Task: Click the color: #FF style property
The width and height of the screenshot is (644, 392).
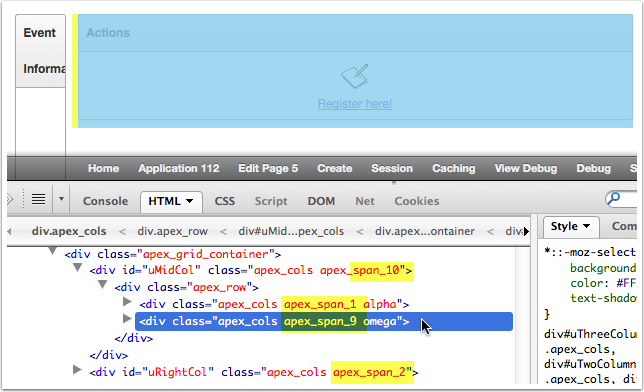Action: (603, 284)
